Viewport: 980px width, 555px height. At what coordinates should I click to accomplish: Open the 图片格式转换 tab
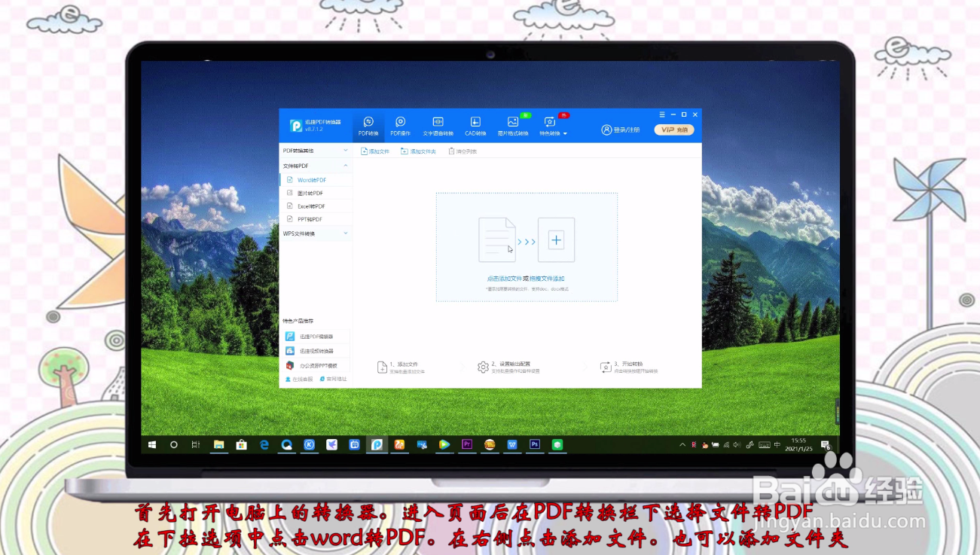513,126
